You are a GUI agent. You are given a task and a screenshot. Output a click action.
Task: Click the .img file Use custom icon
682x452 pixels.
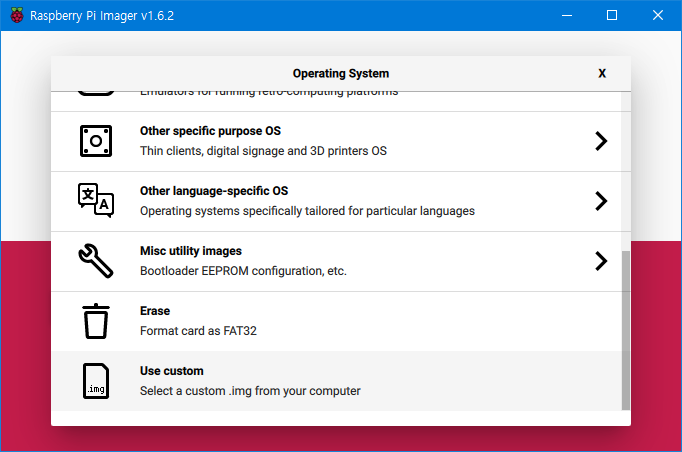pos(96,381)
